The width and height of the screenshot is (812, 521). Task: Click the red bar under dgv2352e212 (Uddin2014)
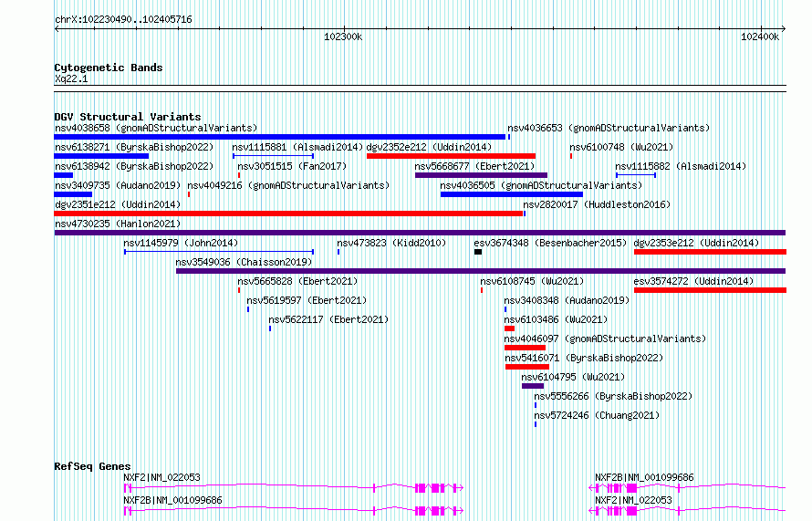[x=451, y=156]
